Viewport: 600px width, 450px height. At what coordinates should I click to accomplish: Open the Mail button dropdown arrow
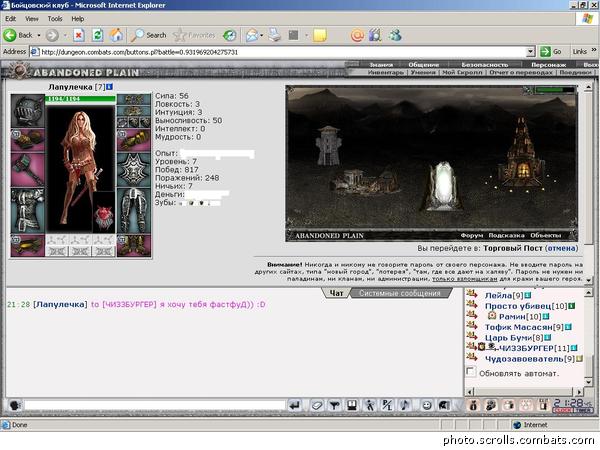coord(262,35)
